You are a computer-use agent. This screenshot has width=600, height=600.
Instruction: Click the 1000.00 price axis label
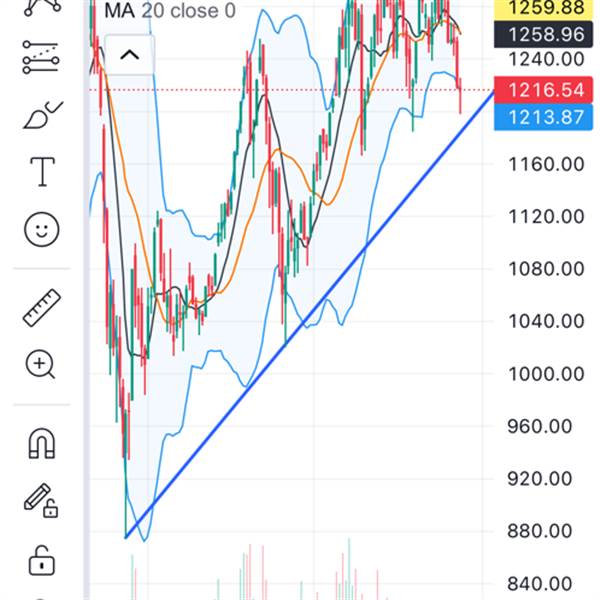[x=546, y=373]
